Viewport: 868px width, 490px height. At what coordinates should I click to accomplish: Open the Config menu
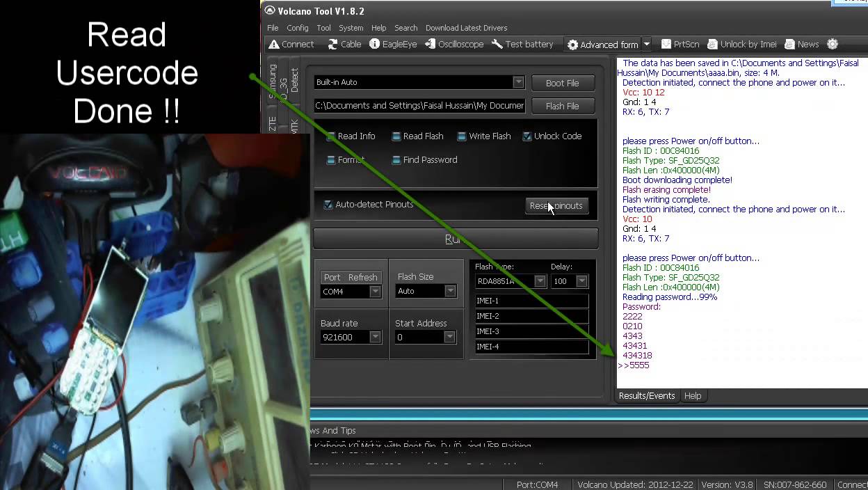point(297,28)
